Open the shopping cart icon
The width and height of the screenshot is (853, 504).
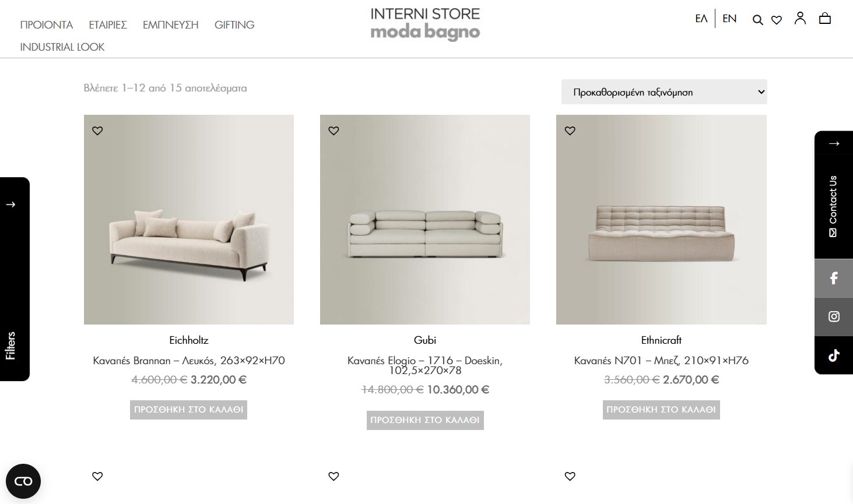(825, 18)
